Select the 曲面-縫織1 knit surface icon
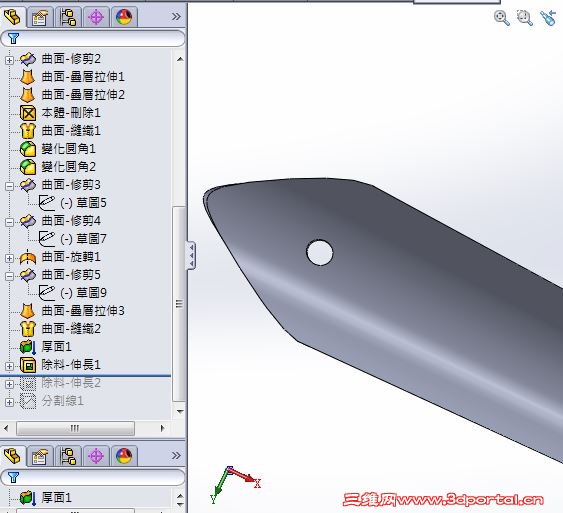 pos(28,131)
